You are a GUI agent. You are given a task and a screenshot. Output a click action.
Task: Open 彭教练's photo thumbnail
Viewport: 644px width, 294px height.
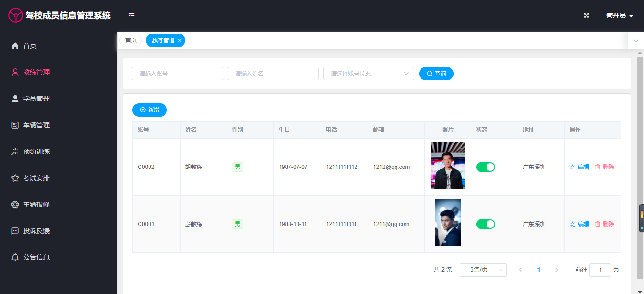[448, 222]
